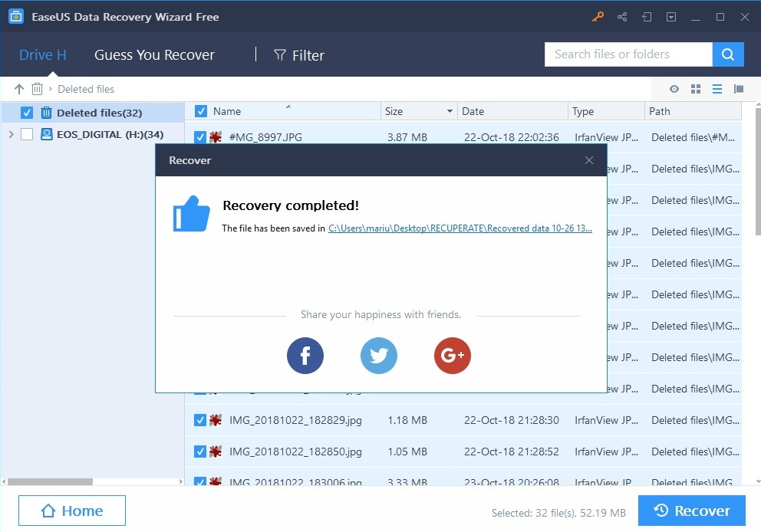761x532 pixels.
Task: Click the date 22-Oct-18 21:28:52
Action: click(x=512, y=452)
